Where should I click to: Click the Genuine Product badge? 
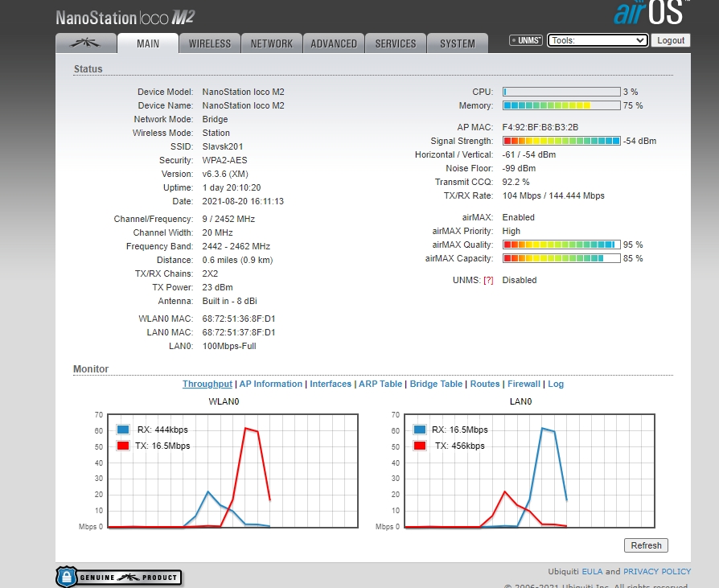[119, 577]
